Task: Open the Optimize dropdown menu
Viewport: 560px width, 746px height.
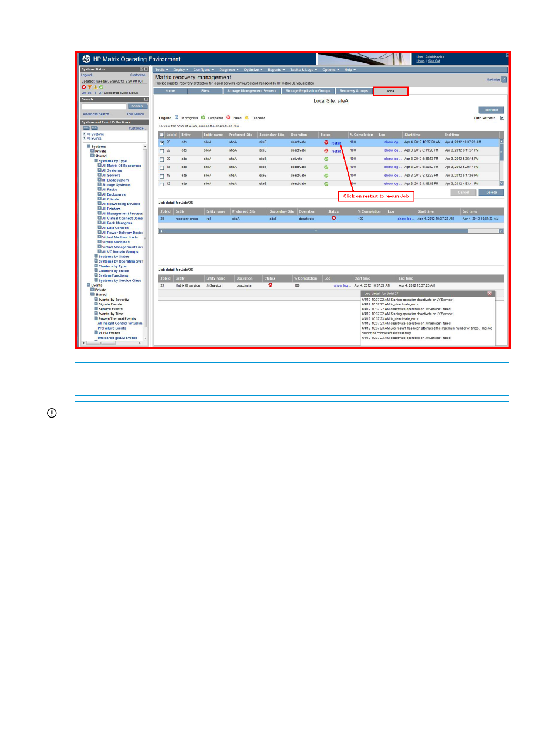Action: point(253,70)
